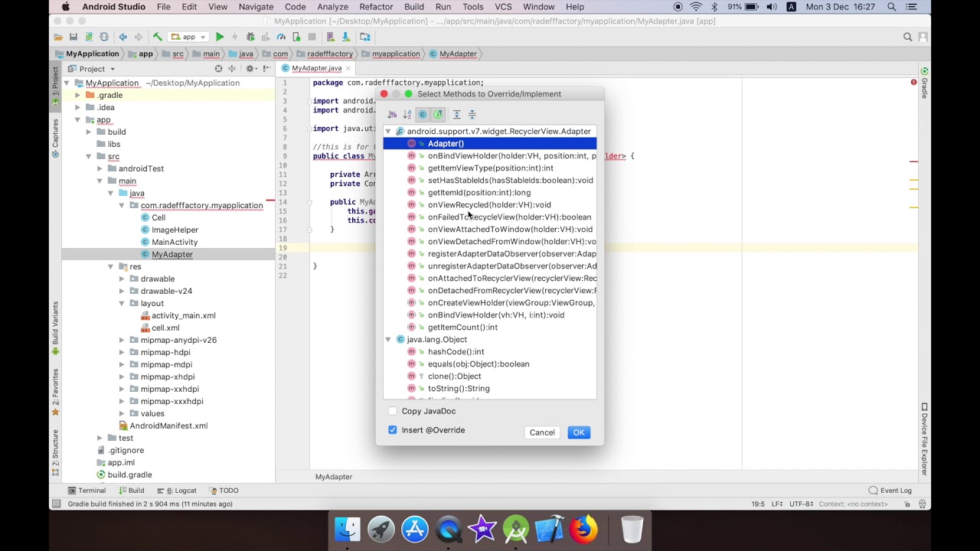The width and height of the screenshot is (980, 551).
Task: Open the VCS menu
Action: [x=503, y=7]
